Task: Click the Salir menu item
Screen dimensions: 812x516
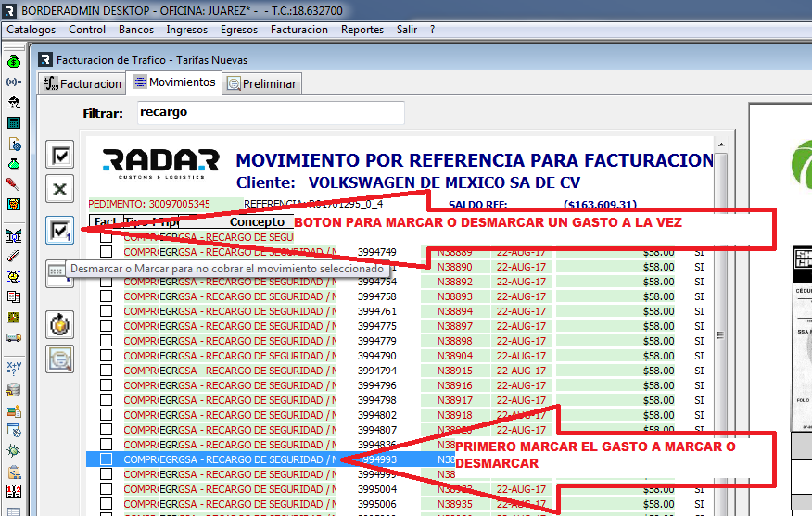Action: (407, 30)
